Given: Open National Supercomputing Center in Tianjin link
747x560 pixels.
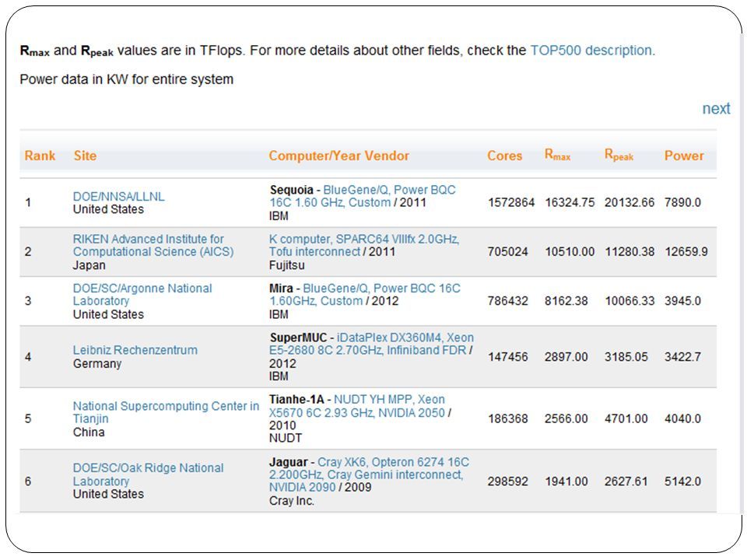Looking at the screenshot, I should [x=166, y=412].
